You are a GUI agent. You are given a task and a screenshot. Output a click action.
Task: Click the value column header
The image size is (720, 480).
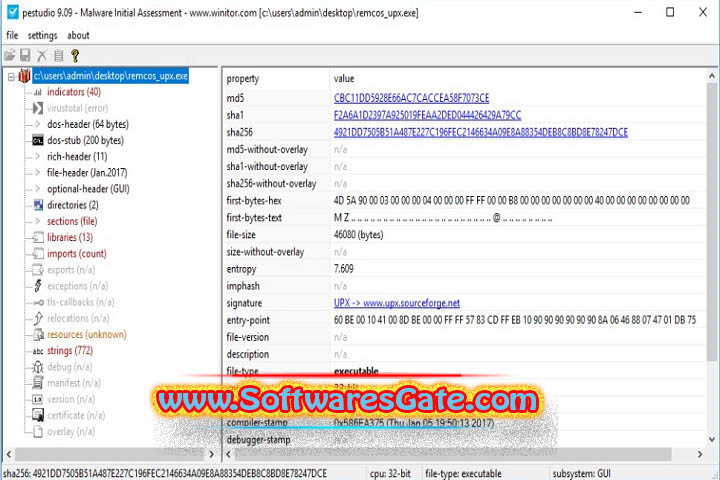pyautogui.click(x=518, y=79)
